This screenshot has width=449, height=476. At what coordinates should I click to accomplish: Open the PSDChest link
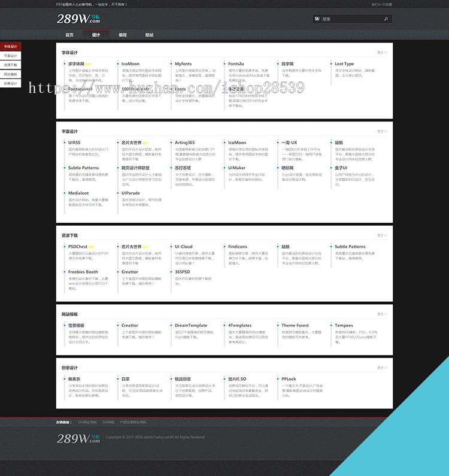click(78, 247)
